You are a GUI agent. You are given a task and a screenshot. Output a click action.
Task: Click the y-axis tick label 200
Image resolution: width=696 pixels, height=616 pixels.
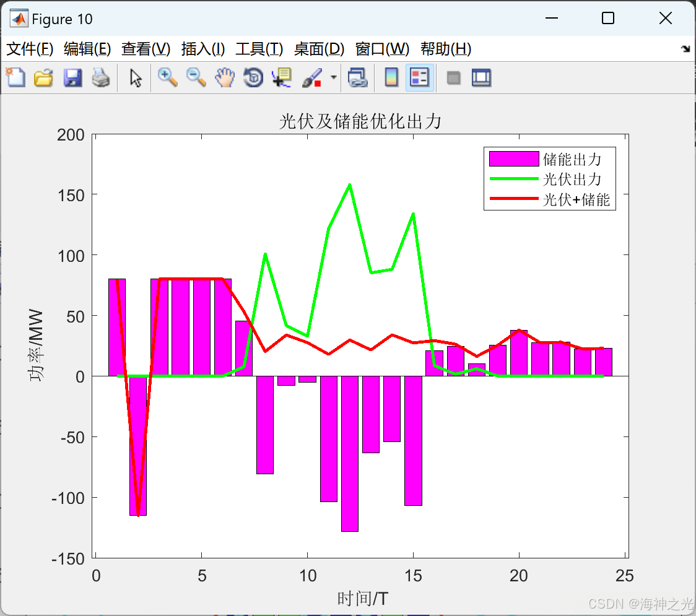(71, 134)
